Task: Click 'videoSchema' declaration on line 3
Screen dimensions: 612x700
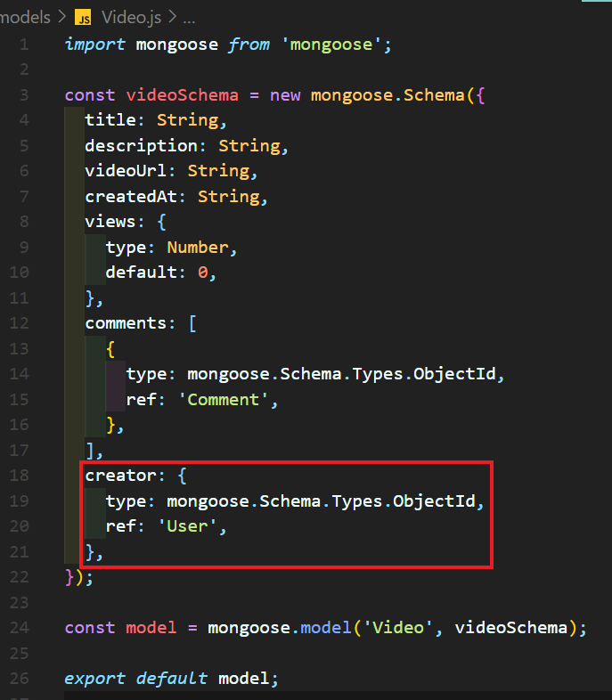Action: [x=182, y=95]
